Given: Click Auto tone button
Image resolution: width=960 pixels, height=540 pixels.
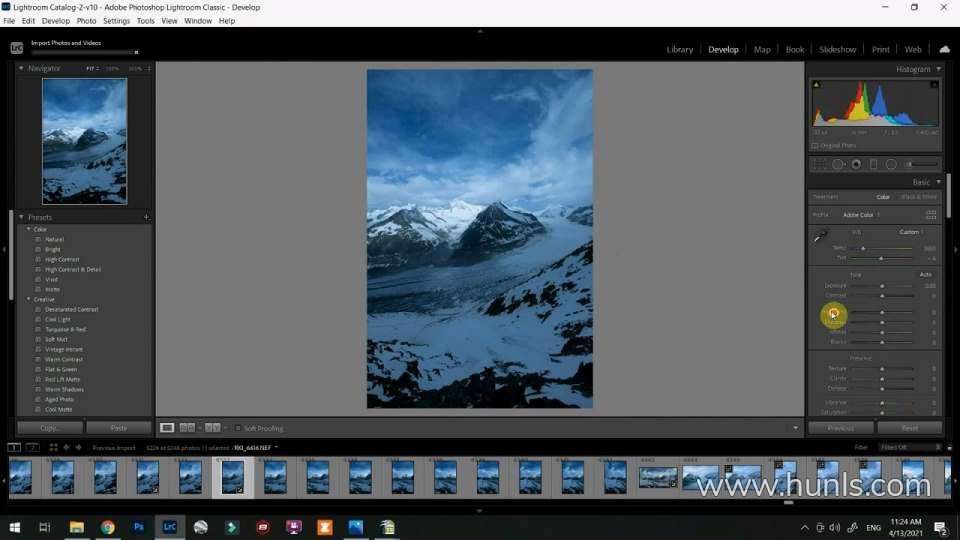Looking at the screenshot, I should click(925, 274).
